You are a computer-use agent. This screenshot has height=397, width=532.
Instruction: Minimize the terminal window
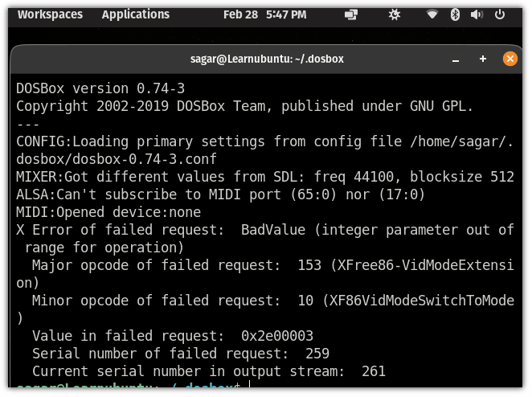click(x=458, y=59)
